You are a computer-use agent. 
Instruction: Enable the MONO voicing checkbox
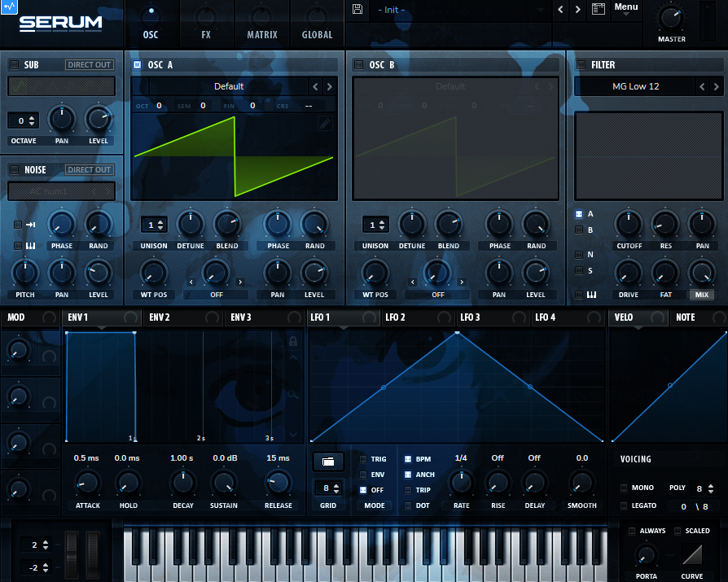[x=624, y=488]
